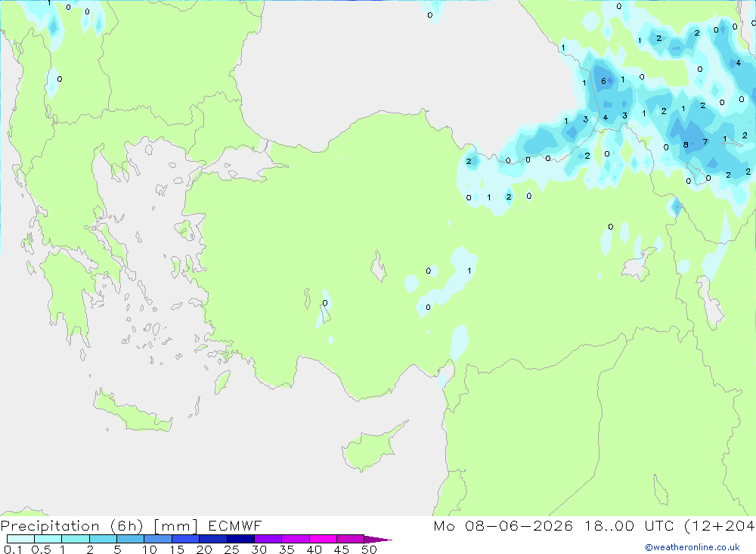This screenshot has height=554, width=756.
Task: Click the '7' precipitation value on the map
Action: (705, 142)
